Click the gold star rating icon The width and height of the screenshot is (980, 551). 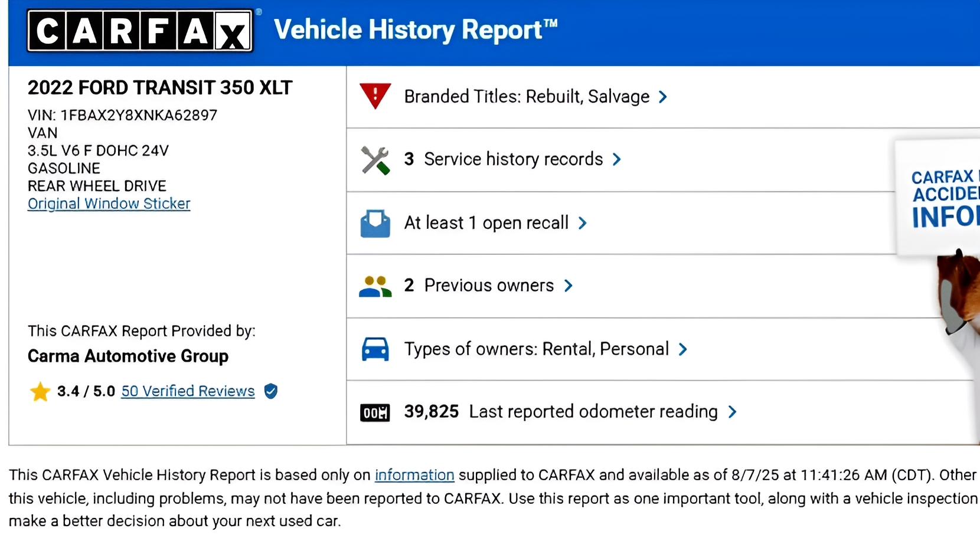click(x=40, y=392)
